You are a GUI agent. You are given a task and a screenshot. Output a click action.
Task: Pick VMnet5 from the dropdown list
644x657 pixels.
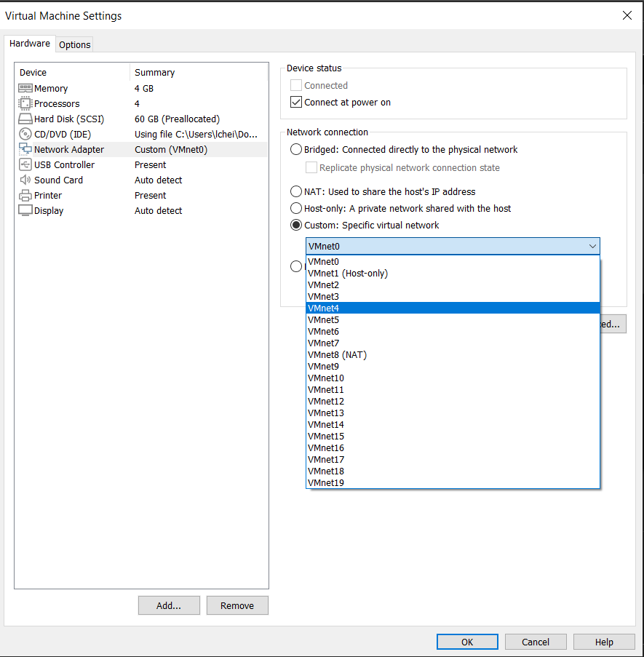[453, 319]
